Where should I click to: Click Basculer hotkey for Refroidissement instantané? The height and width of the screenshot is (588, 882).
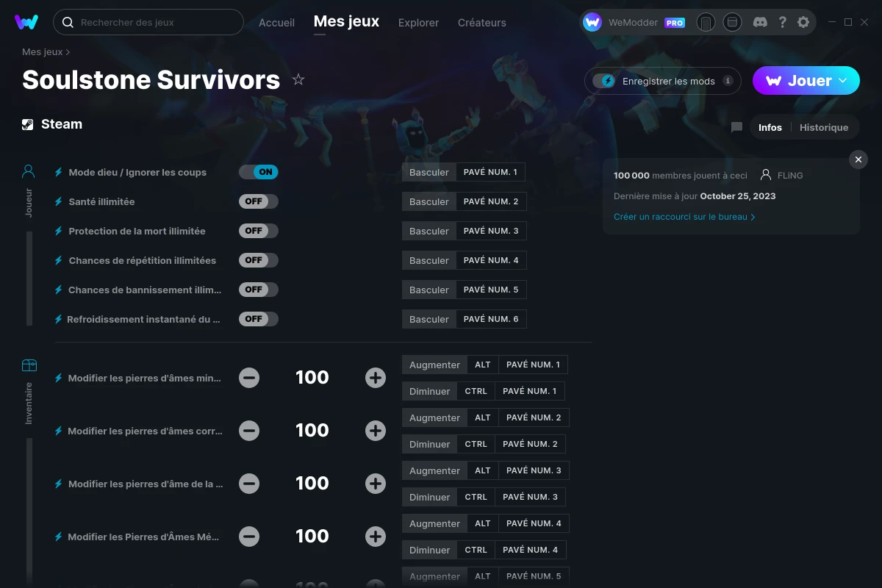tap(429, 319)
